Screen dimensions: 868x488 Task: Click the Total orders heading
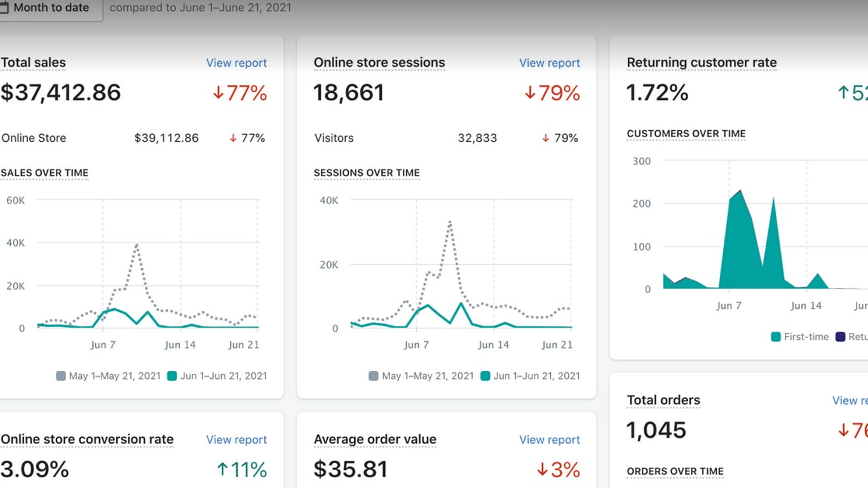(x=663, y=400)
